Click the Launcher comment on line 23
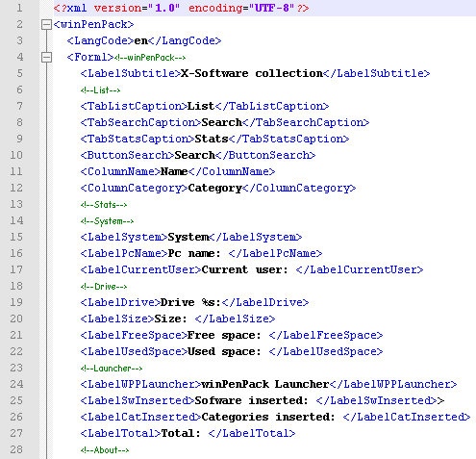Viewport: 476px width, 459px height. pos(112,369)
